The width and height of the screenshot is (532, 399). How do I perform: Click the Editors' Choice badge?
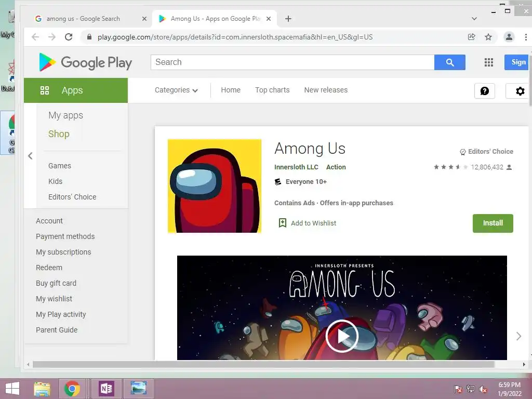(x=486, y=152)
